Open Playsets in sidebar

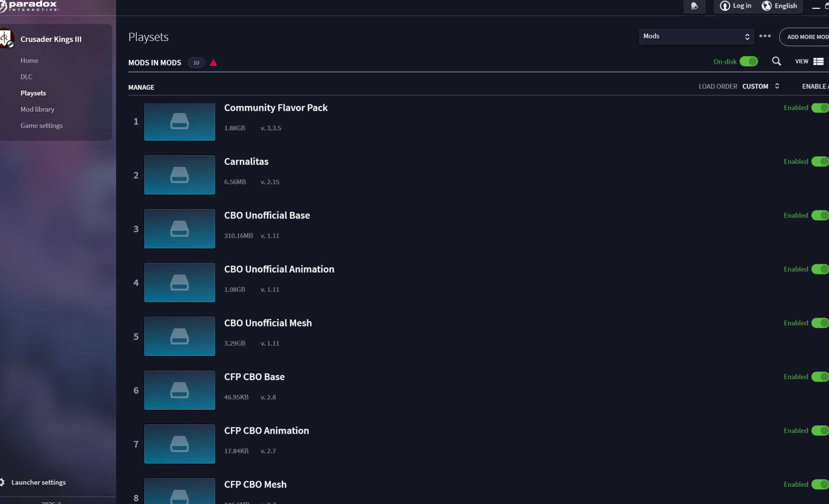(33, 93)
